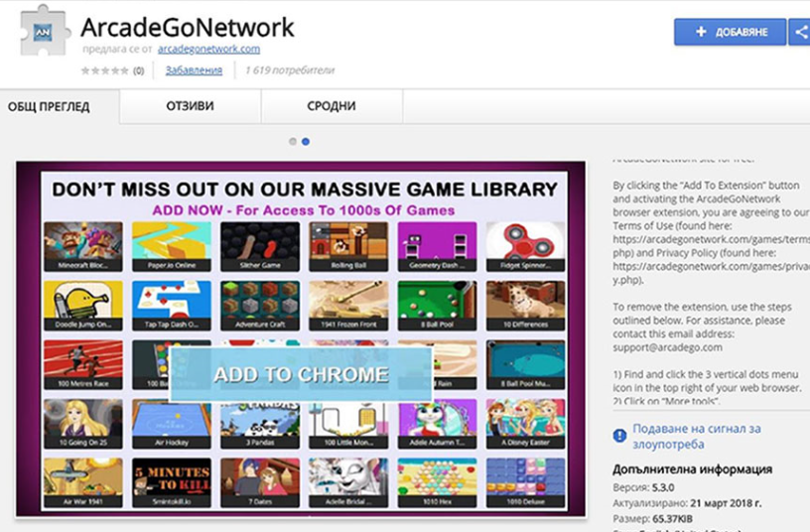Open the Air Hockey game thumbnail

coord(172,425)
